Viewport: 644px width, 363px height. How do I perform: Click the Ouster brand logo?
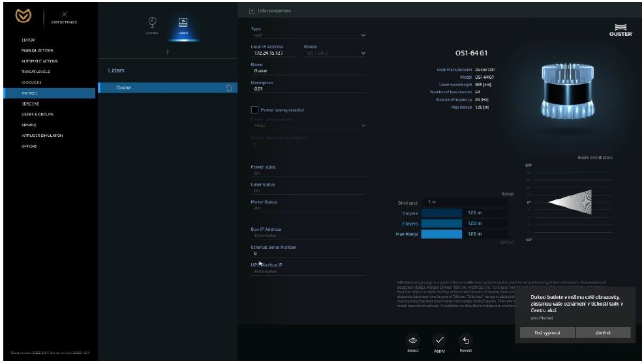click(x=621, y=30)
